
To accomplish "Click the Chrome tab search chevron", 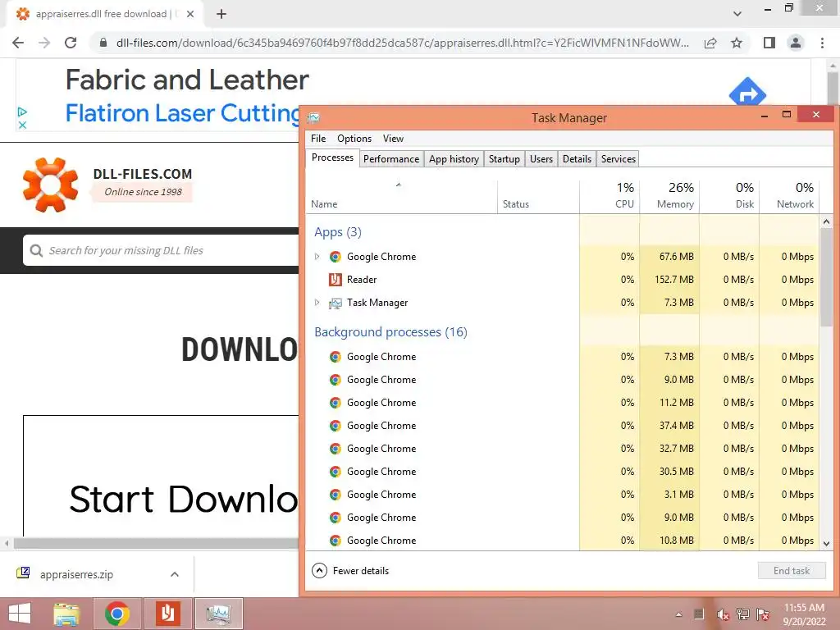I will click(737, 13).
